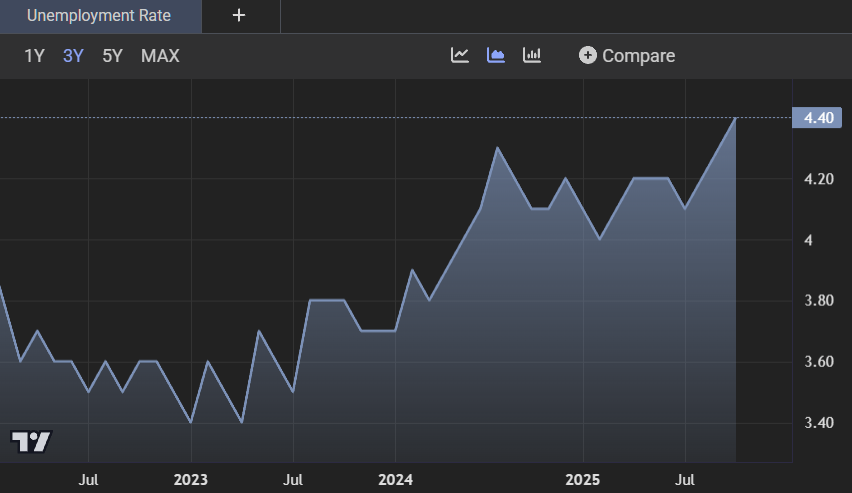Select the 3Y time range
This screenshot has width=852, height=493.
click(x=73, y=56)
